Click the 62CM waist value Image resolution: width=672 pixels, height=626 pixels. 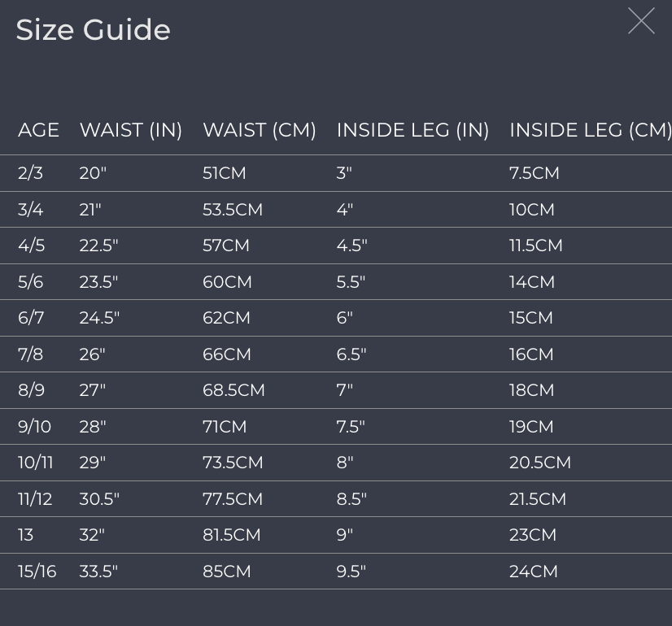click(226, 318)
